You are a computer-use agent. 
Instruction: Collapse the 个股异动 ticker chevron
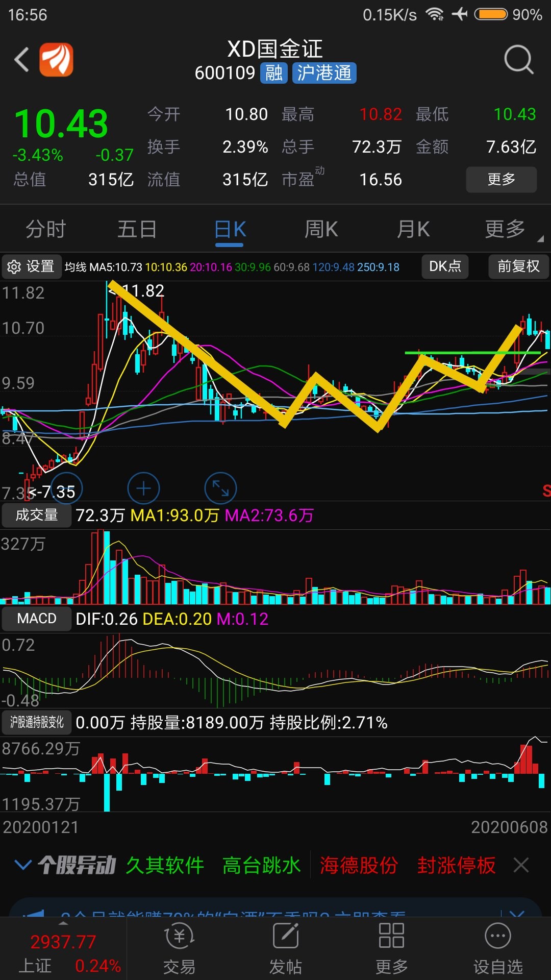click(23, 865)
